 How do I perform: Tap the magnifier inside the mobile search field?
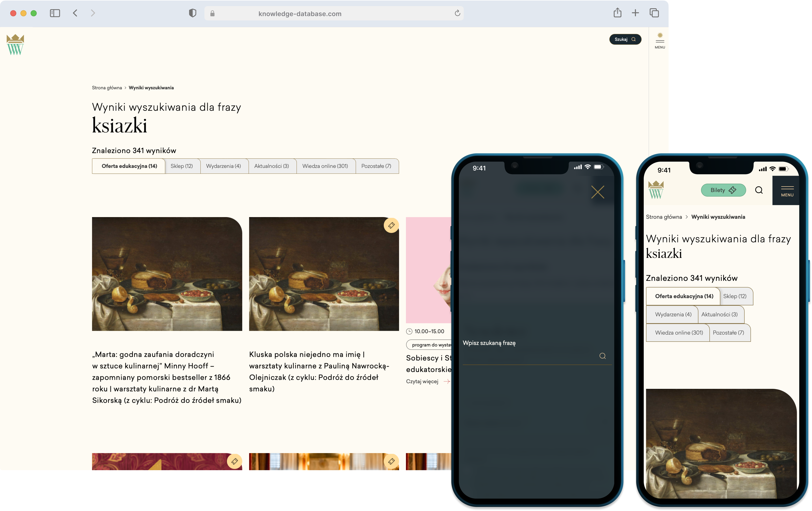click(603, 356)
